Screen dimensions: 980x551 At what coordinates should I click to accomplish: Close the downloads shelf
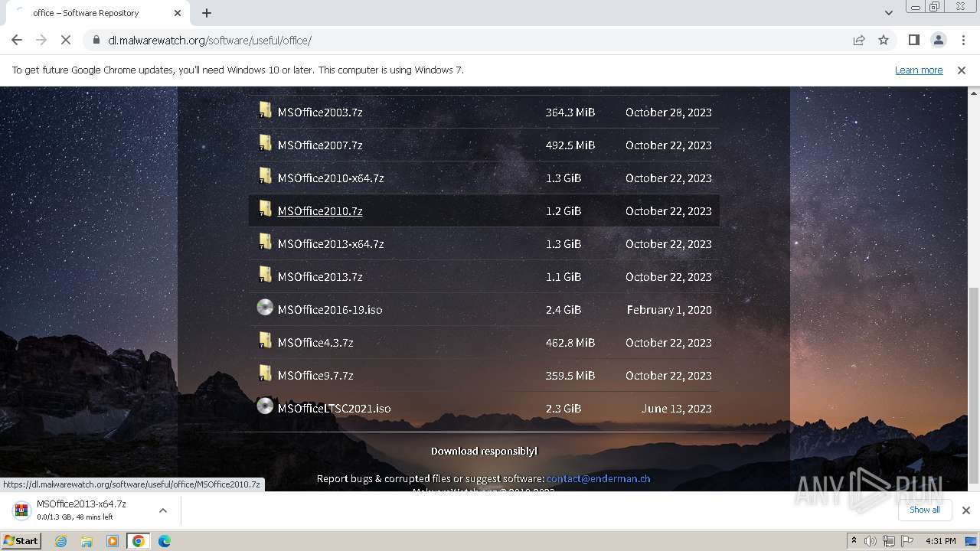pyautogui.click(x=966, y=510)
